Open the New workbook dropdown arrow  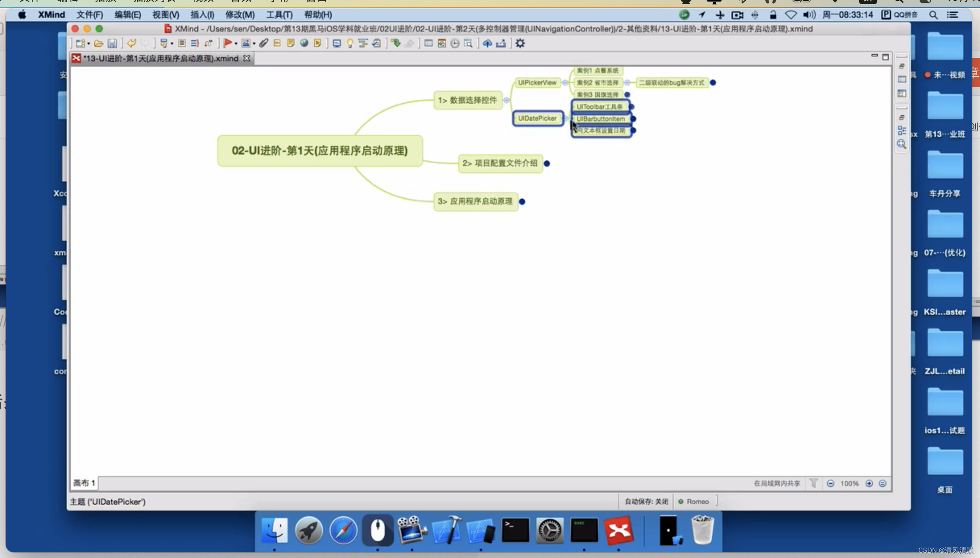point(89,43)
